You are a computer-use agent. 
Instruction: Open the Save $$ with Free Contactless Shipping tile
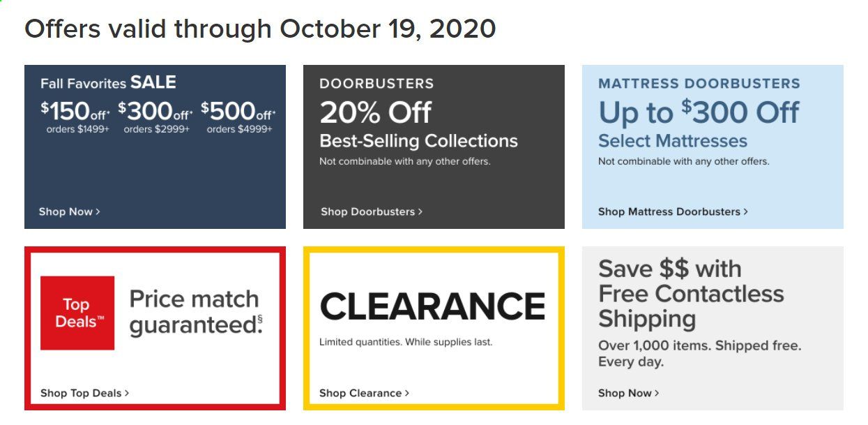[713, 328]
